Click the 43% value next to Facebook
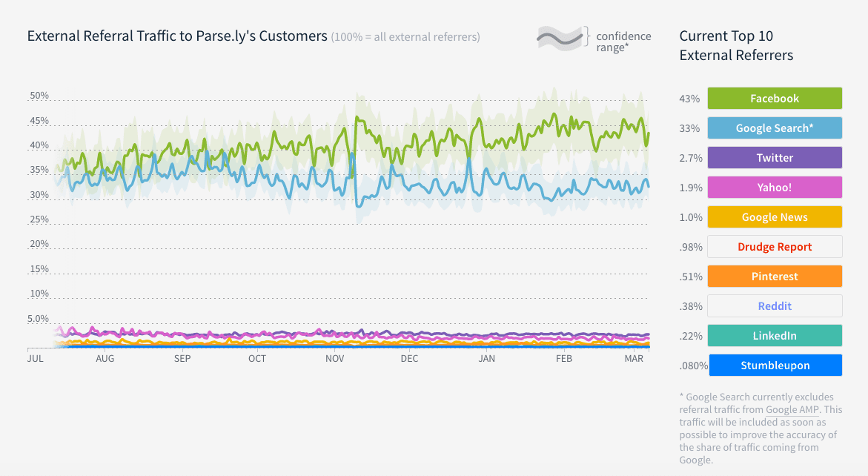 pos(689,99)
